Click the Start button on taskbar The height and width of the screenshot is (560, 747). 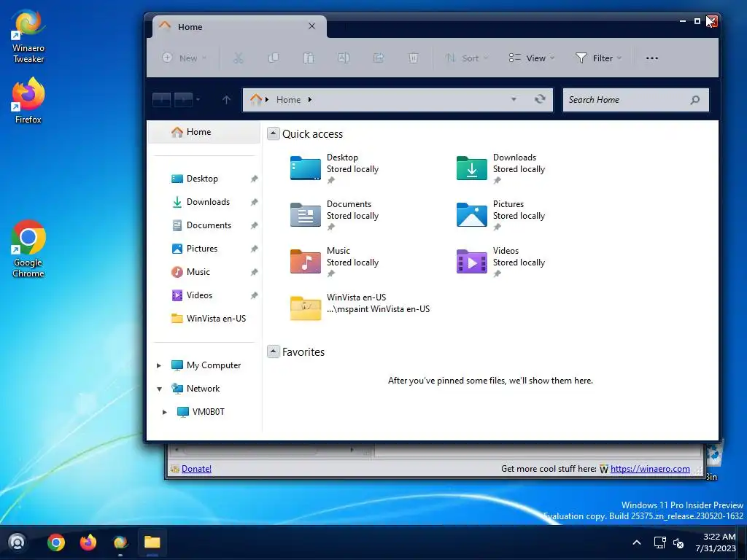(x=18, y=542)
